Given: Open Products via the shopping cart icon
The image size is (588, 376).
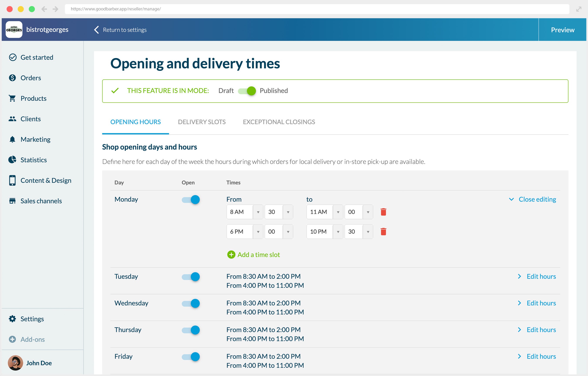Looking at the screenshot, I should click(x=12, y=98).
